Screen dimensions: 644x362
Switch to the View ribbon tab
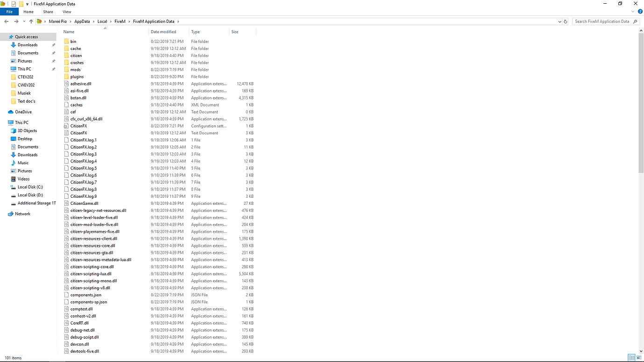(x=67, y=12)
